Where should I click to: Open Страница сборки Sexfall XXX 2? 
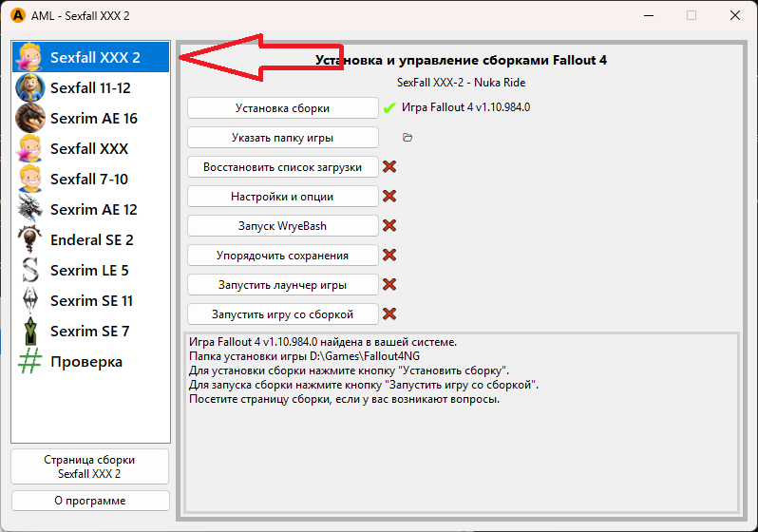pos(90,466)
